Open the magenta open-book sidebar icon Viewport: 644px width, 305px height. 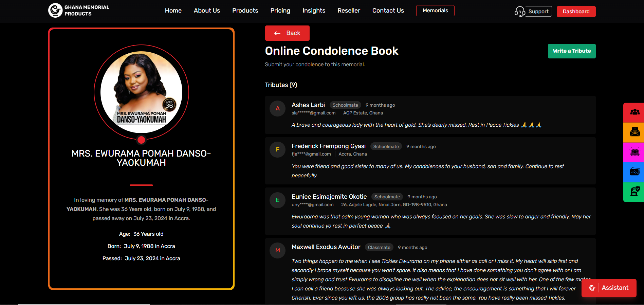[634, 152]
